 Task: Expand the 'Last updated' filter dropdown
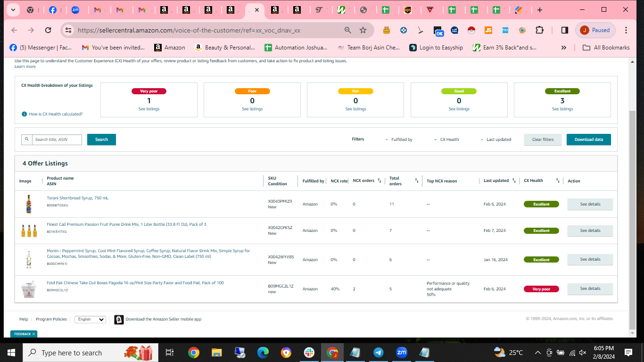click(495, 140)
